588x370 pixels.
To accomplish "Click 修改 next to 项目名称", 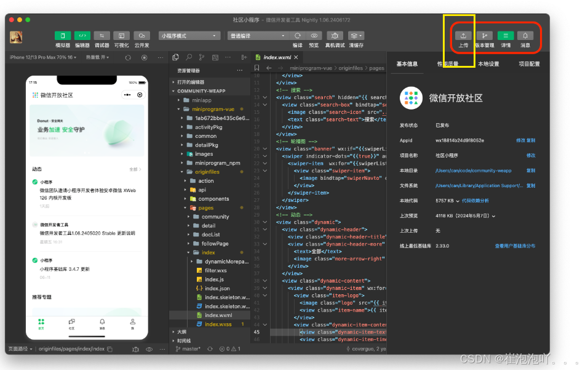I will coord(531,155).
